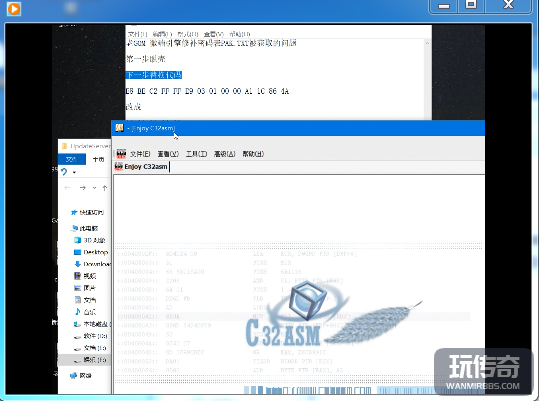The image size is (539, 401).
Task: Open the recent locations dropdown chevron
Action: [x=94, y=188]
